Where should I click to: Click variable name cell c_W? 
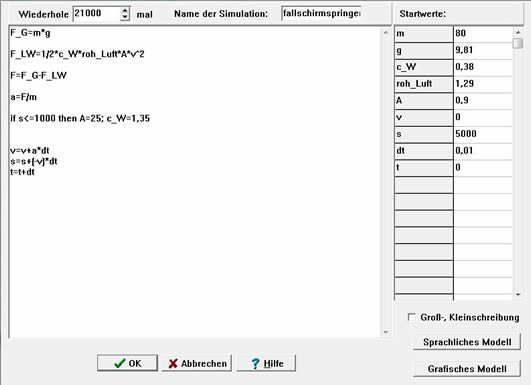424,67
